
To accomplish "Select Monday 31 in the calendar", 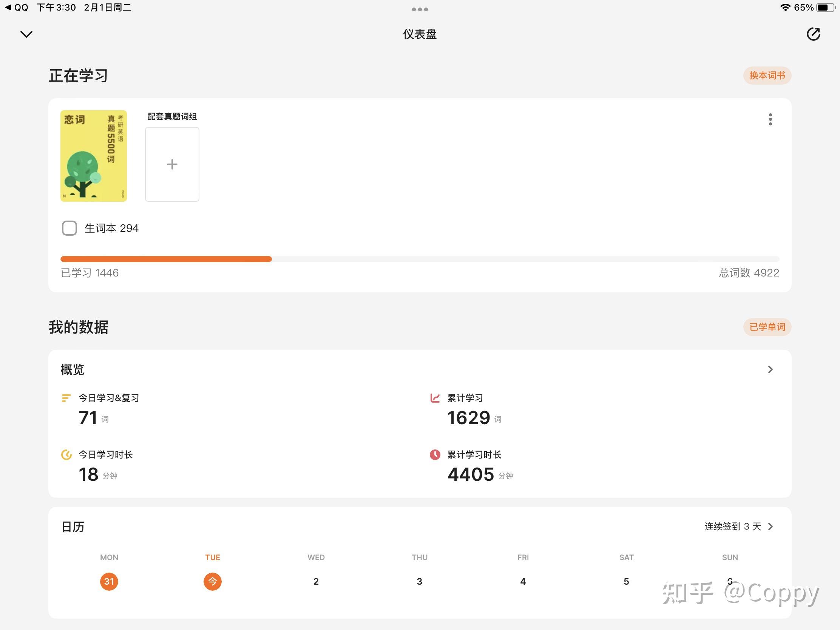I will pos(109,581).
